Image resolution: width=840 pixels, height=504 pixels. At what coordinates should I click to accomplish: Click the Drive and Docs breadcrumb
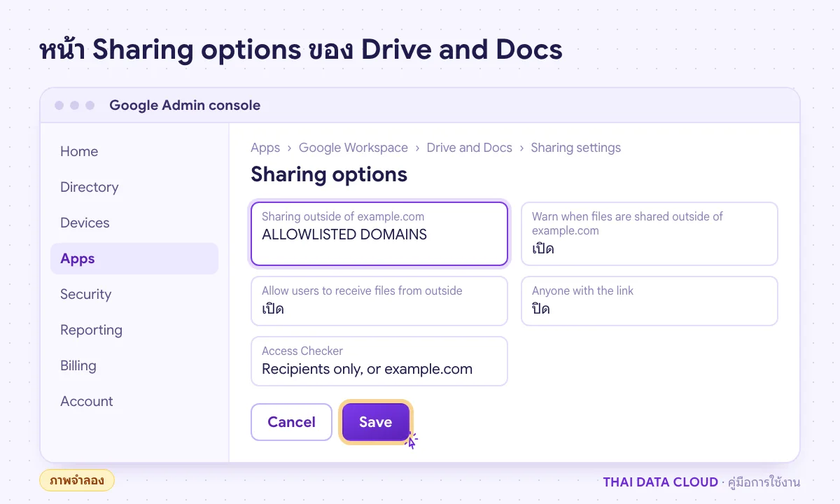pyautogui.click(x=470, y=148)
